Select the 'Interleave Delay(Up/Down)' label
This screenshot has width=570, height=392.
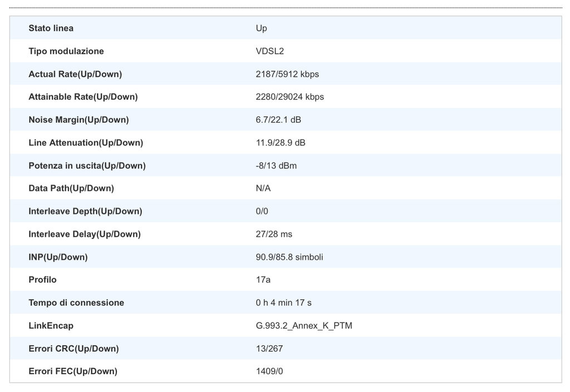click(85, 234)
